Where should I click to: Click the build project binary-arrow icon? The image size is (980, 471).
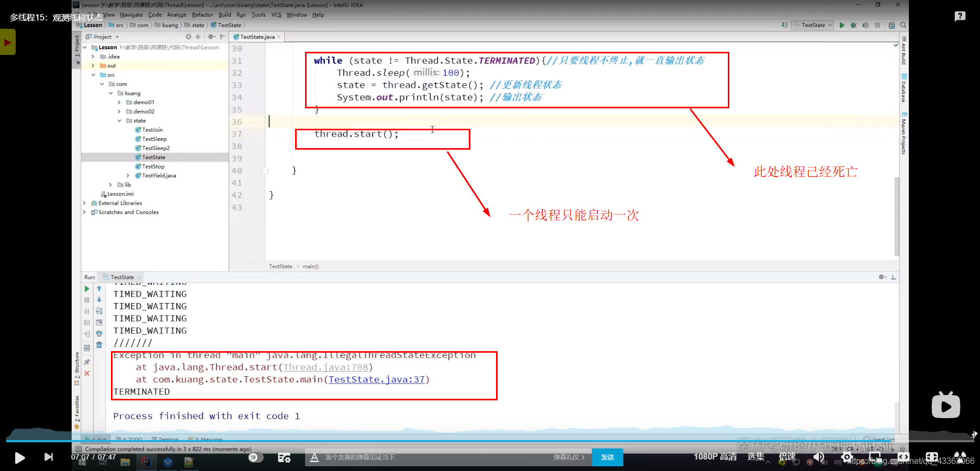click(x=784, y=25)
